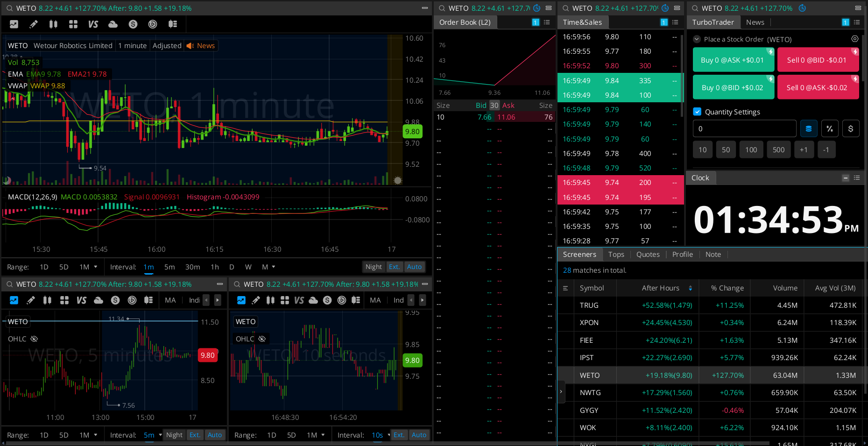The image size is (868, 446).
Task: Toggle OHLC visibility on the 5-minute chart
Action: coord(34,339)
